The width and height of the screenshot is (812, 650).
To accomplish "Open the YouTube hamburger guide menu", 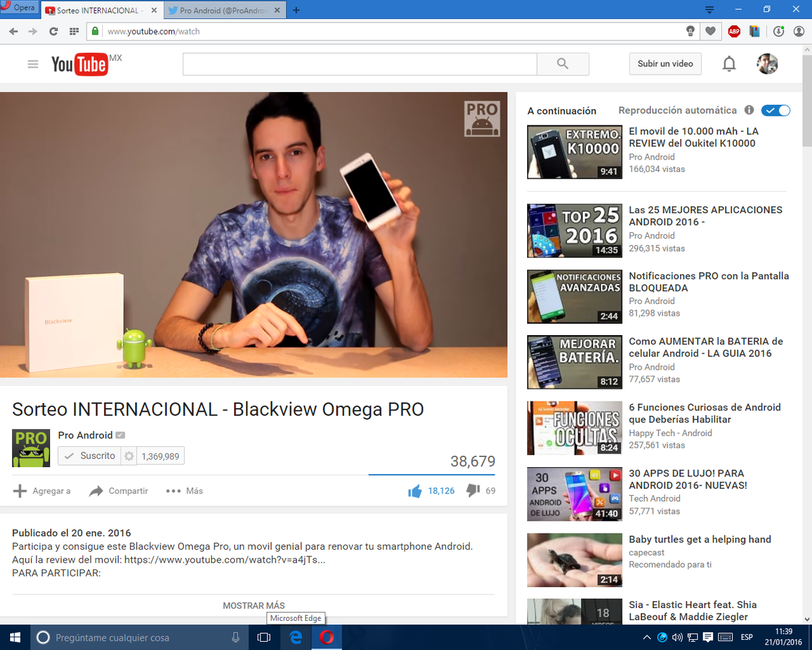I will pos(32,64).
